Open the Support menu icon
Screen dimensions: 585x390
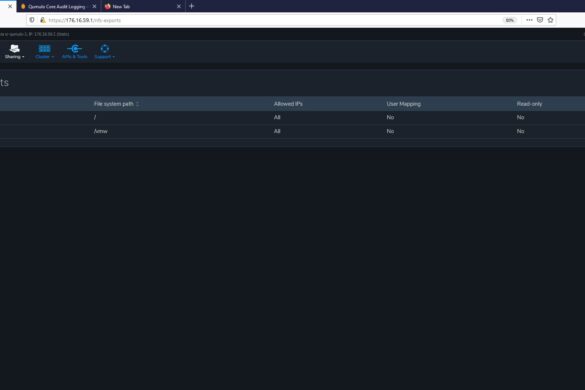104,49
